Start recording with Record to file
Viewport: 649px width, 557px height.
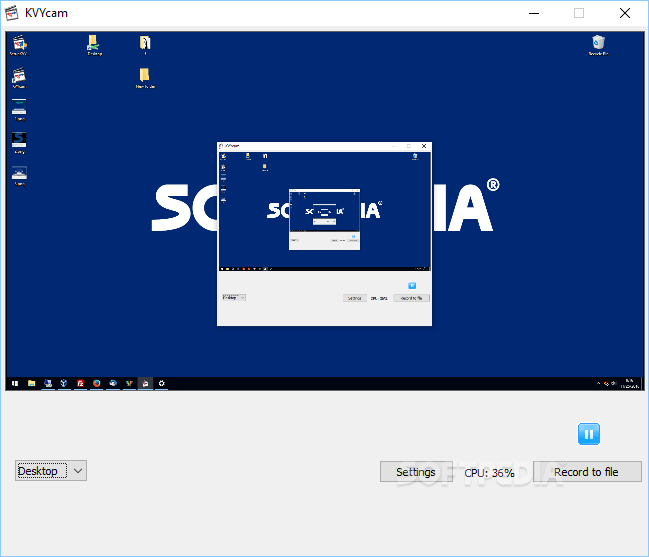pyautogui.click(x=587, y=472)
